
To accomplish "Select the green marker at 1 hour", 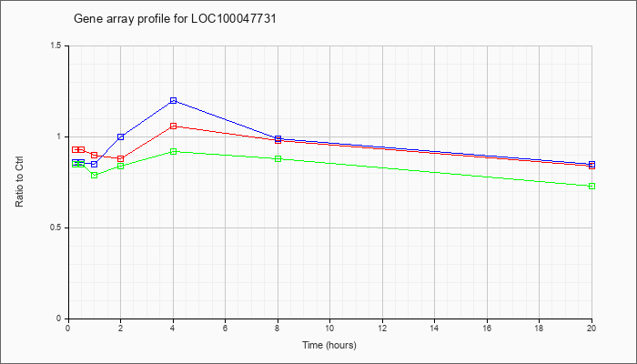I will pos(95,175).
